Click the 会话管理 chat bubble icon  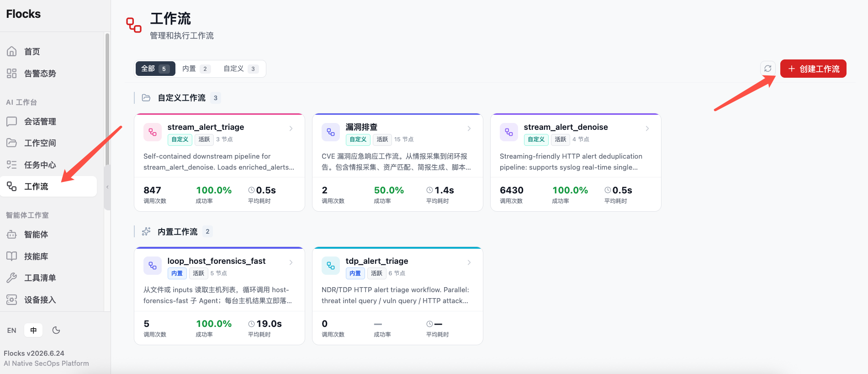point(12,121)
